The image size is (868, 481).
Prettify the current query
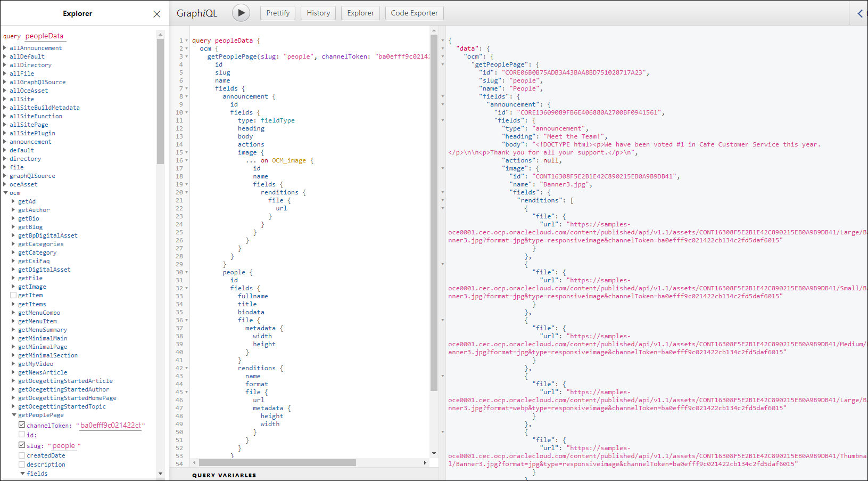277,13
